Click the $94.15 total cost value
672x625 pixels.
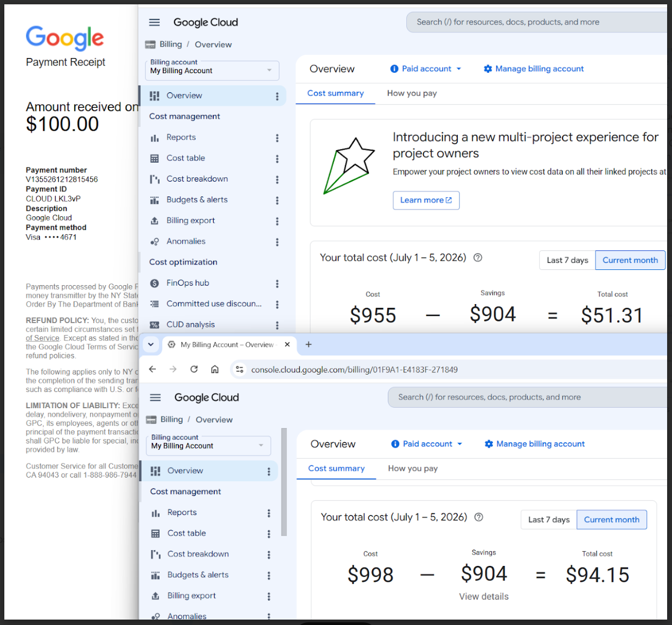(597, 575)
